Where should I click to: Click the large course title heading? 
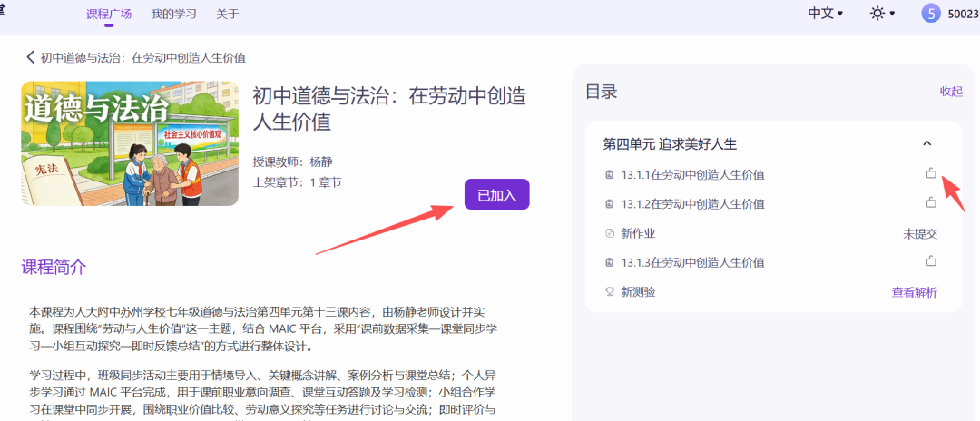389,108
